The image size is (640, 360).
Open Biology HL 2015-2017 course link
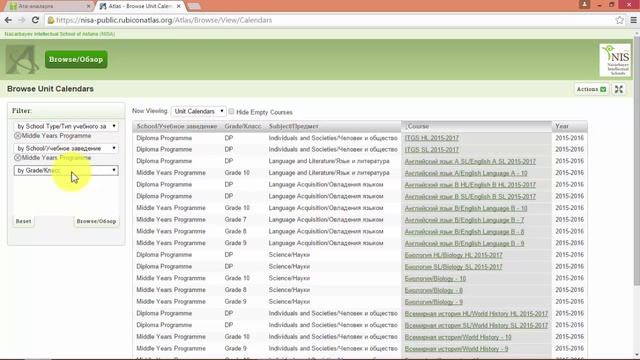(x=453, y=255)
